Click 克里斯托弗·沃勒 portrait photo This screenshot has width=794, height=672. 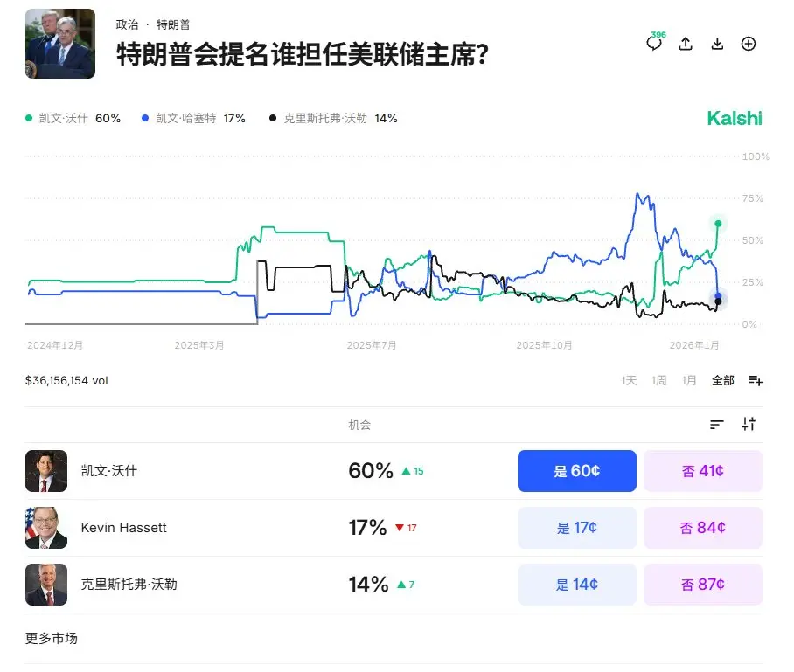[46, 585]
